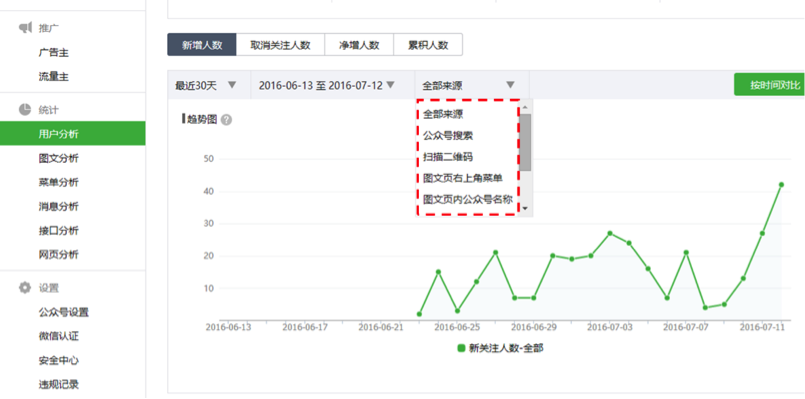
Task: Open the 2016-06-13 至 2016-07-12 date range picker
Action: click(x=333, y=85)
